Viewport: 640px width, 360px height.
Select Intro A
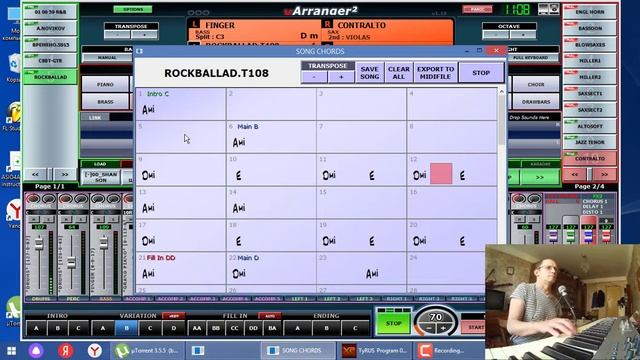[x=36, y=328]
